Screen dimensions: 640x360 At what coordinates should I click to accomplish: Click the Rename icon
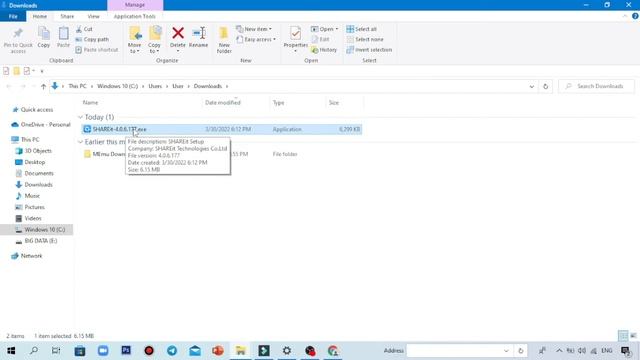click(x=199, y=33)
